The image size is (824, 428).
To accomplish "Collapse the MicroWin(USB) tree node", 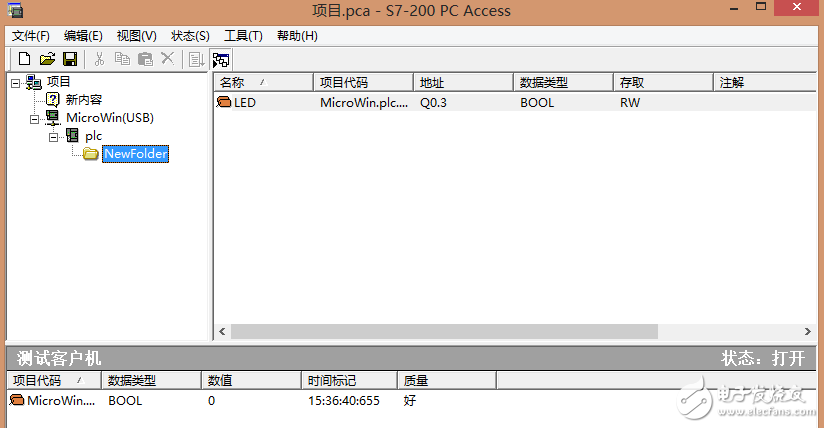I will [x=34, y=119].
